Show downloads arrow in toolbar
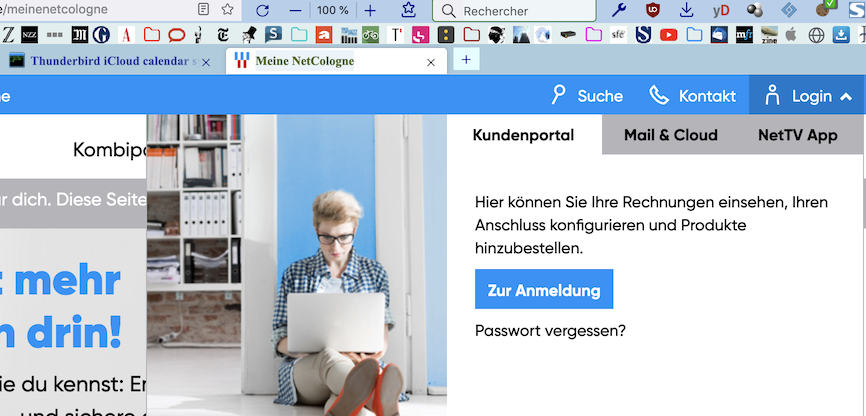 click(x=686, y=10)
